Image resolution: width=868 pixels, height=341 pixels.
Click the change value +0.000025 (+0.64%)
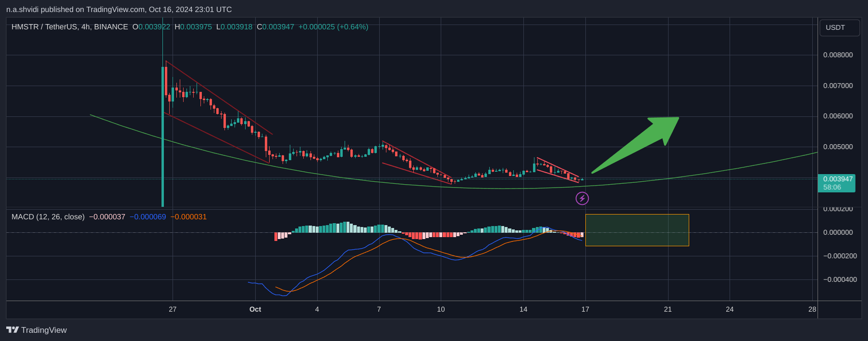coord(334,27)
